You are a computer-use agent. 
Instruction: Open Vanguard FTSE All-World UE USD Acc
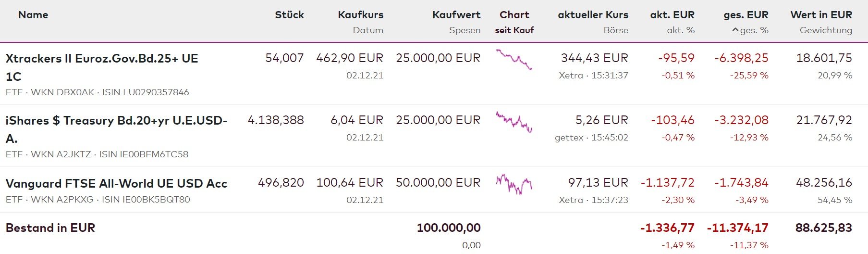[x=116, y=183]
